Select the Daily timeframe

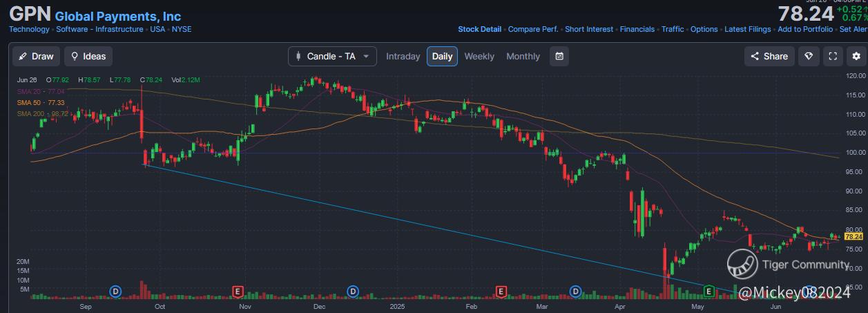pyautogui.click(x=442, y=57)
